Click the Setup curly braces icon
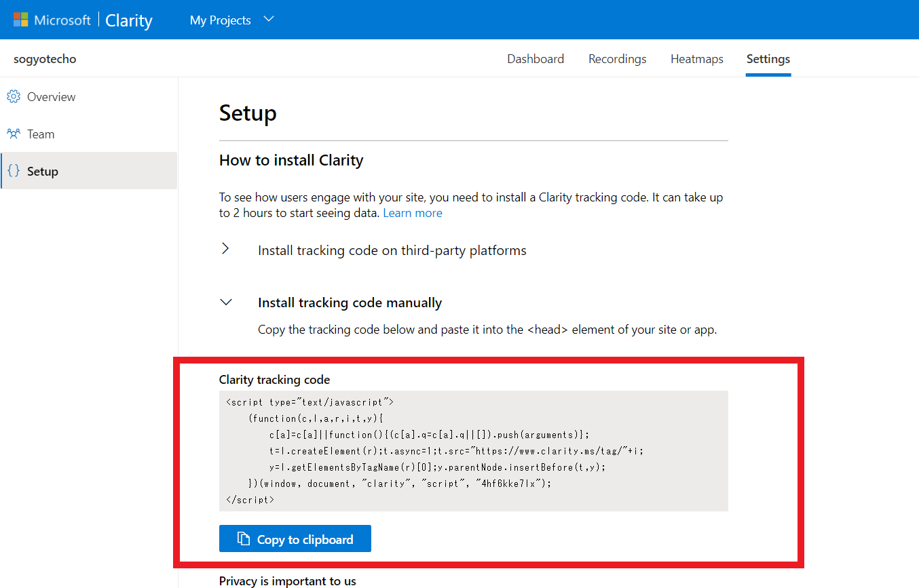 (x=14, y=171)
